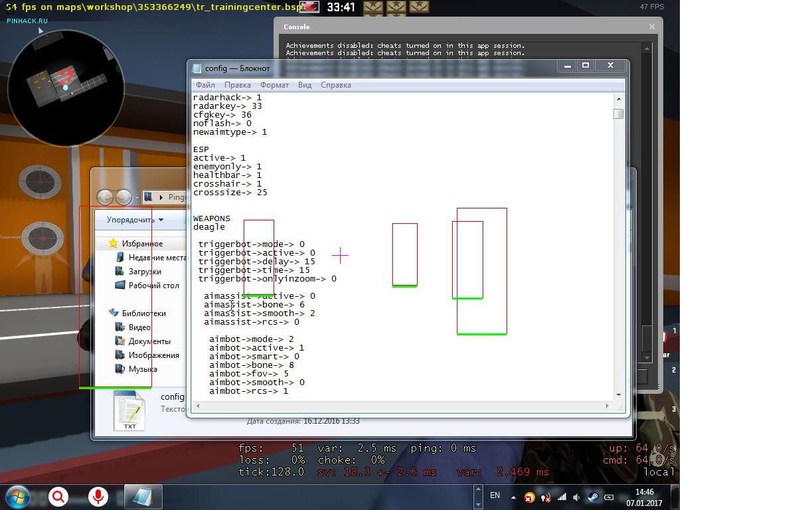Expand the Упорядочить dropdown
This screenshot has width=812, height=510.
(135, 220)
